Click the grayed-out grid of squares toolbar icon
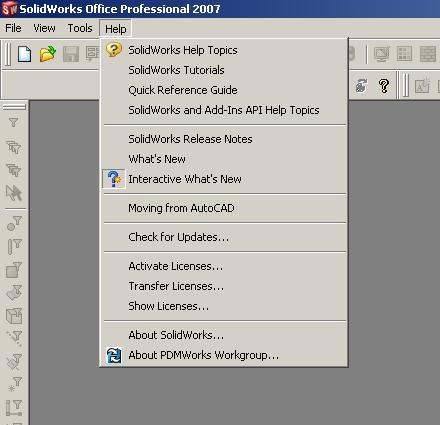The width and height of the screenshot is (440, 425). (x=404, y=54)
